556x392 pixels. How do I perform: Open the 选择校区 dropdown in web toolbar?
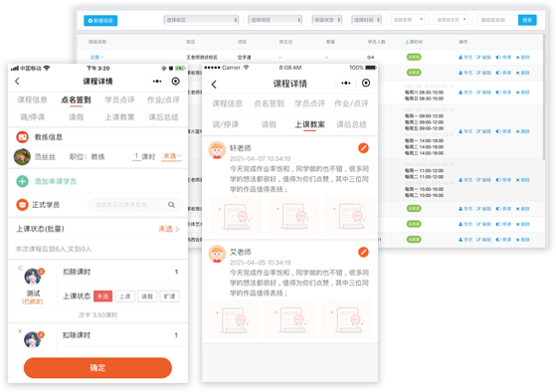click(x=201, y=20)
